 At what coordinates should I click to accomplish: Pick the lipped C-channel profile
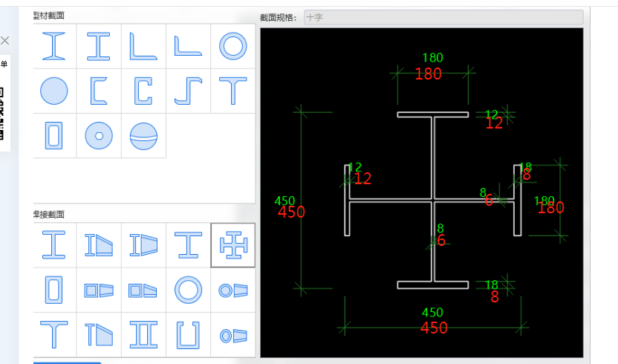pos(143,91)
